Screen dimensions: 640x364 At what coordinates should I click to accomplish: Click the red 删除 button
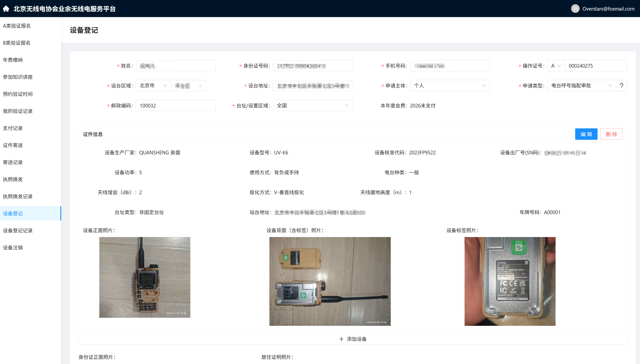[611, 134]
